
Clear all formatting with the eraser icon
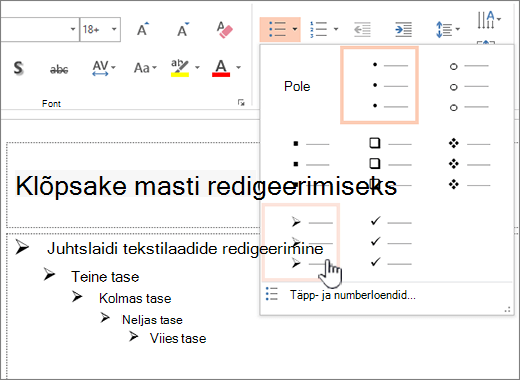(224, 30)
